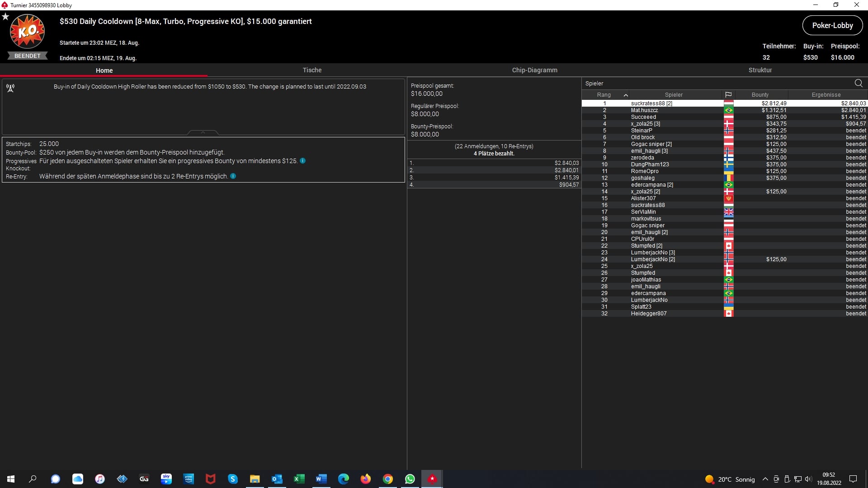Click the broadcast announcement icon
This screenshot has height=488, width=868.
[x=10, y=88]
